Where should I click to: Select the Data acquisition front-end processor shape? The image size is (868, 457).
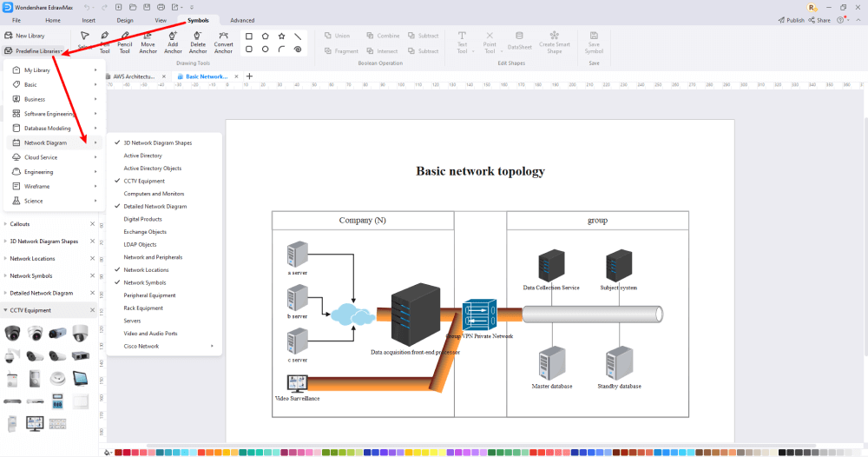415,315
